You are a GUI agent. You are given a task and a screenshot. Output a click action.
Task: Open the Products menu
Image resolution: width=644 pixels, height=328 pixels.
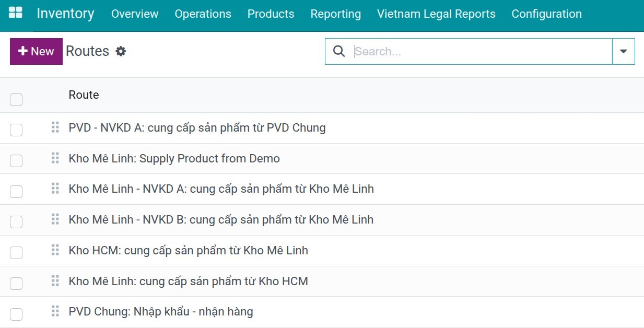click(x=271, y=14)
